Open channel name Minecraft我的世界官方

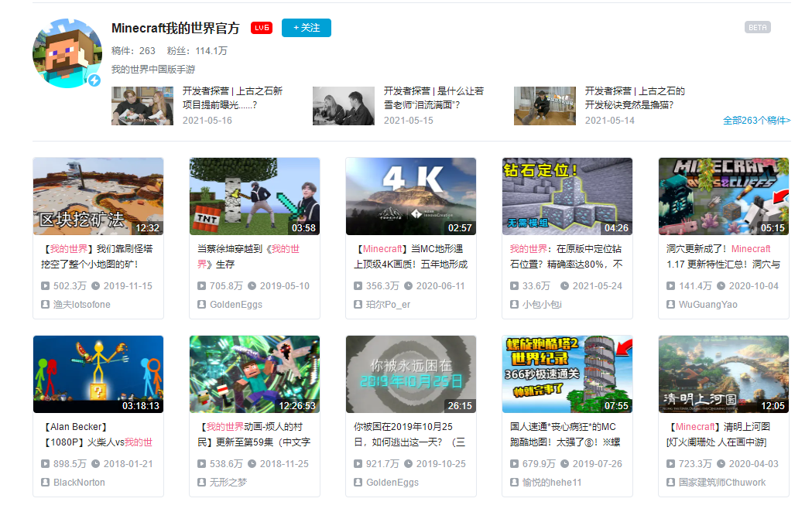[x=176, y=28]
